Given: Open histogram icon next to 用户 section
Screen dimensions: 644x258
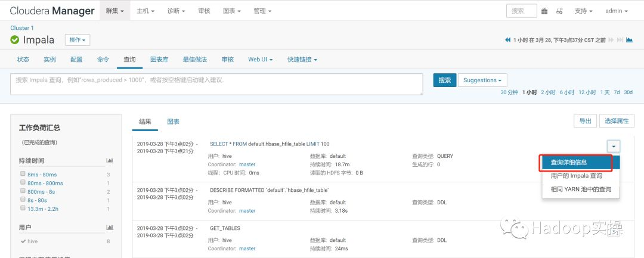Looking at the screenshot, I should click(110, 227).
